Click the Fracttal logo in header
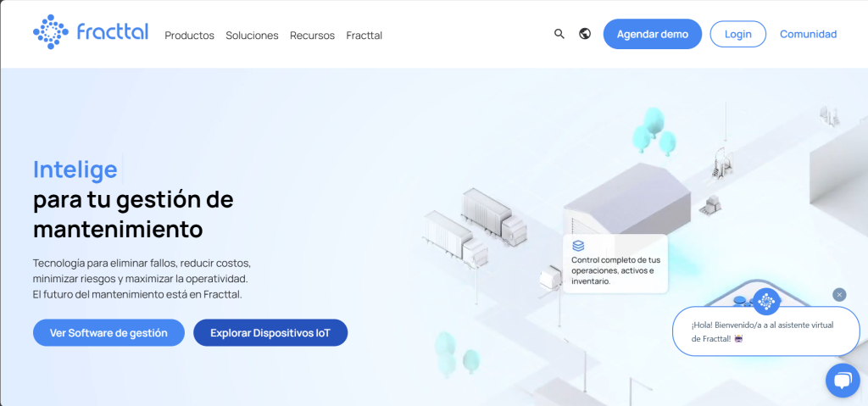This screenshot has width=868, height=406. [91, 32]
